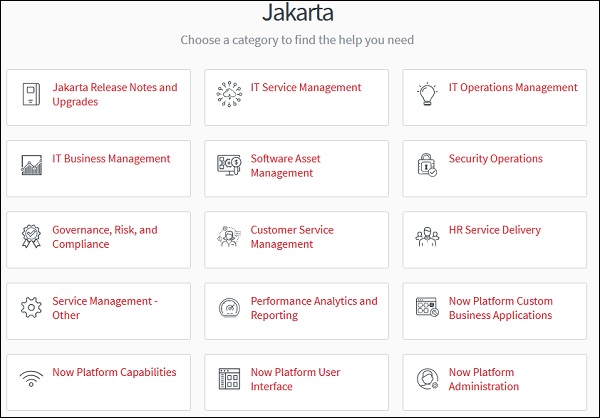The height and width of the screenshot is (418, 600).
Task: Click the Now Platform Capabilities wifi icon
Action: tap(32, 379)
